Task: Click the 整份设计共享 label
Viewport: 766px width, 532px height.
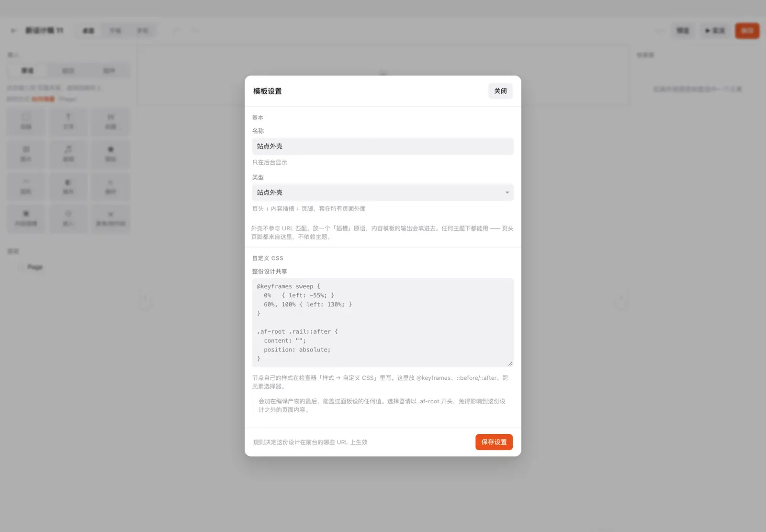Action: pos(270,272)
